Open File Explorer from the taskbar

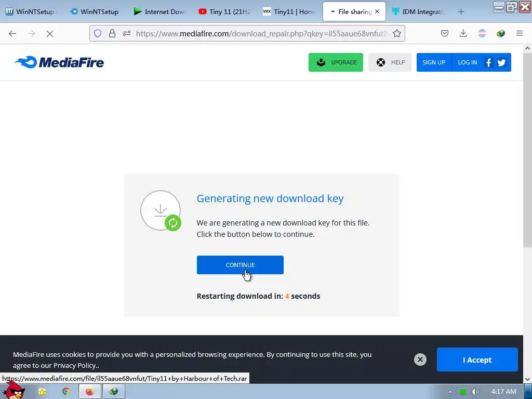(42, 392)
